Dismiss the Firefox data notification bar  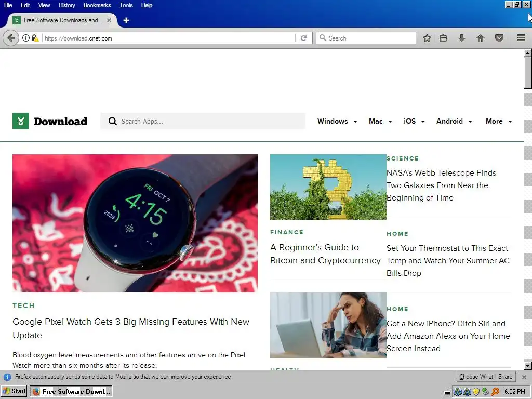click(524, 377)
